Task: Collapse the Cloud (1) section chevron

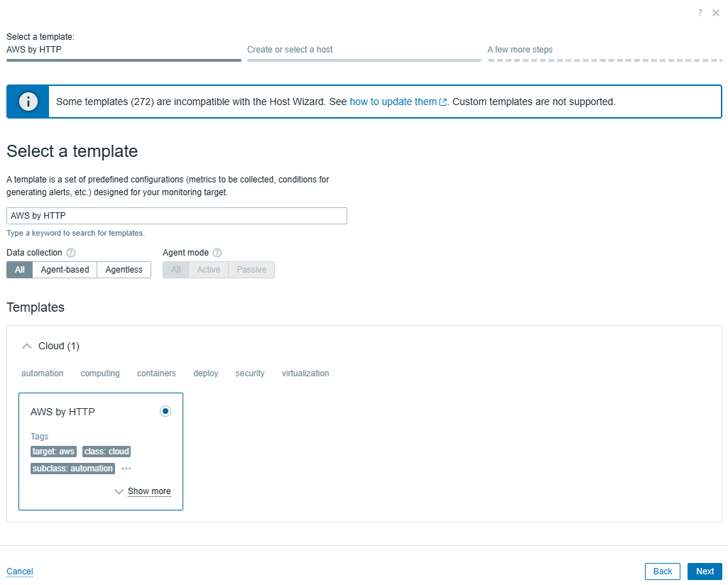Action: 27,346
